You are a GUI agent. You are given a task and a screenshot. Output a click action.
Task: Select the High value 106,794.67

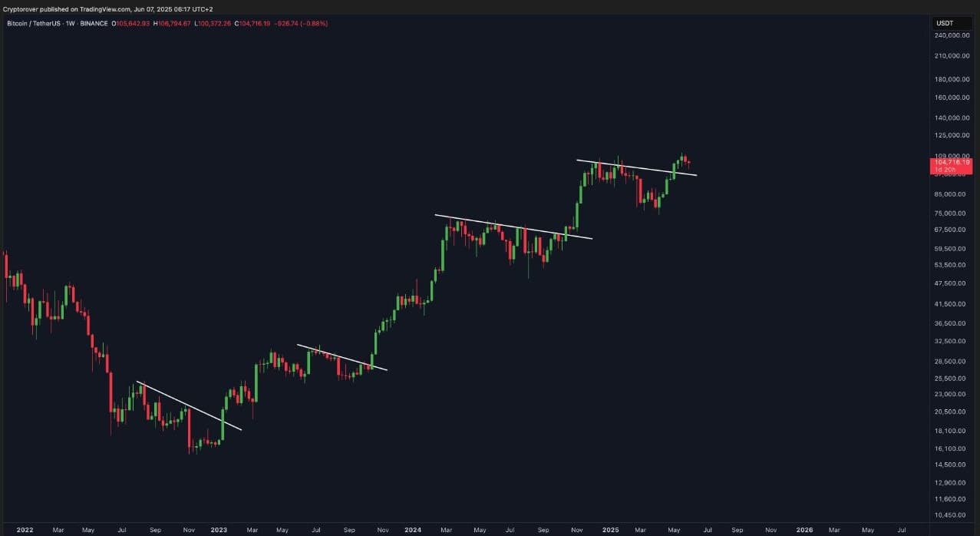click(173, 24)
